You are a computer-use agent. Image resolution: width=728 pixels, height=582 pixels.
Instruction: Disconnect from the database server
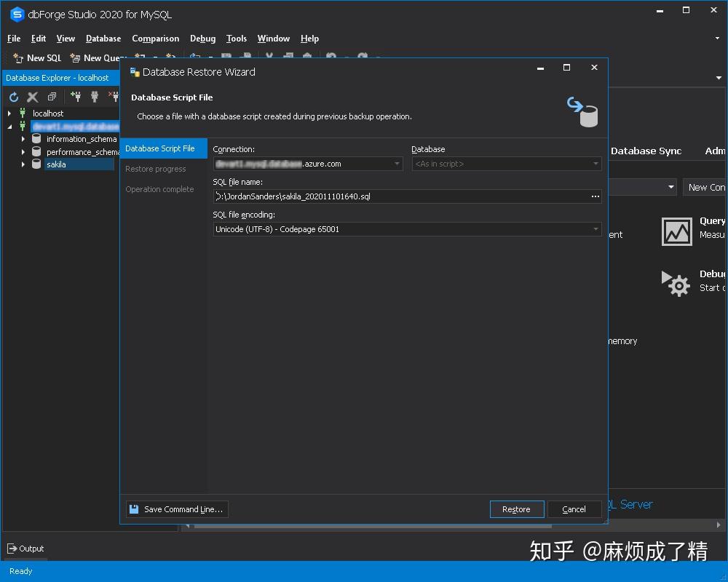tap(114, 96)
